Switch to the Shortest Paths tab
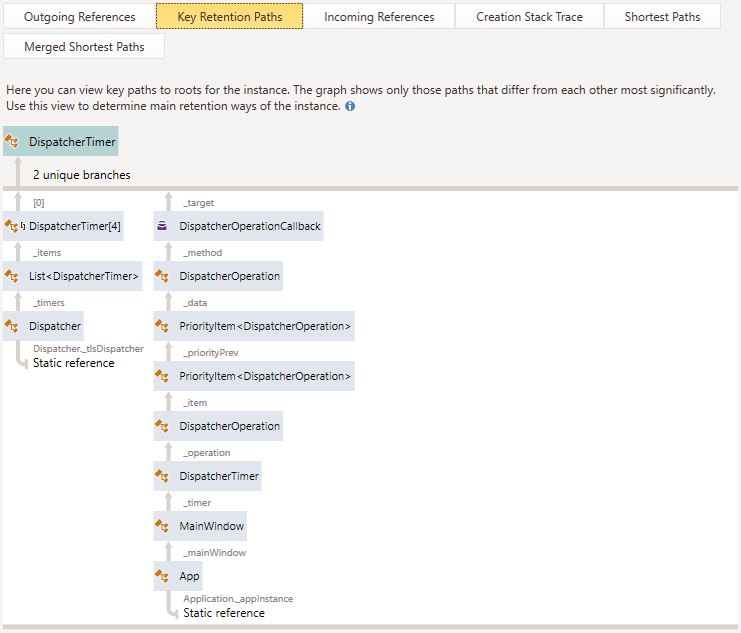The image size is (741, 633). pyautogui.click(x=662, y=17)
